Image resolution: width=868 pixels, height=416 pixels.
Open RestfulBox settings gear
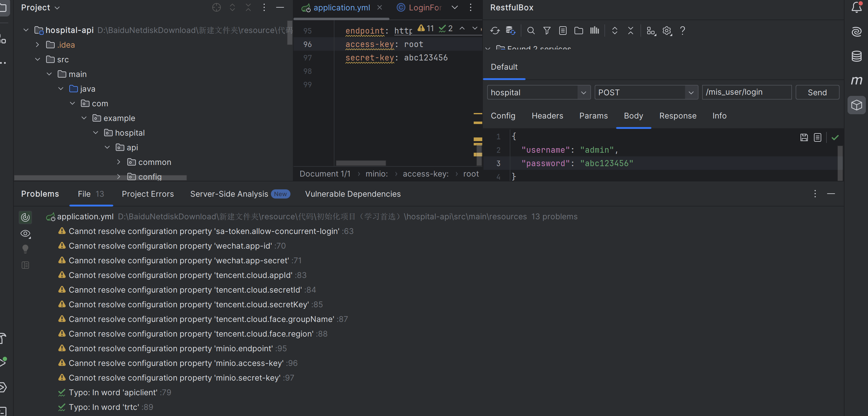(x=667, y=31)
